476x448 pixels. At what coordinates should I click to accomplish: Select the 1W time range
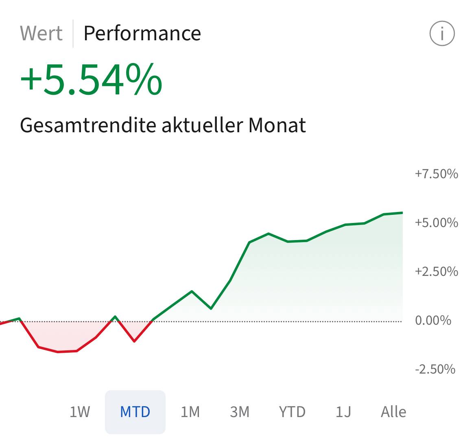point(80,412)
